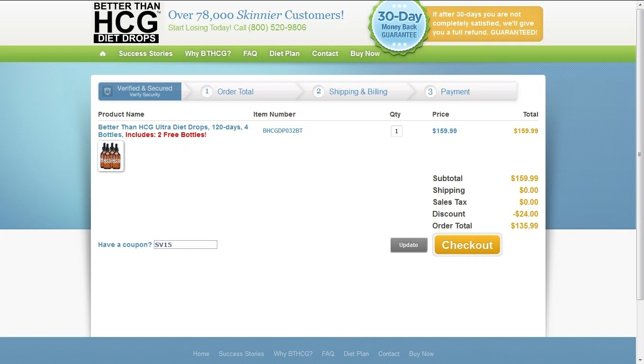Select step 2 Shipping & Billing
The width and height of the screenshot is (644, 364).
pyautogui.click(x=350, y=91)
